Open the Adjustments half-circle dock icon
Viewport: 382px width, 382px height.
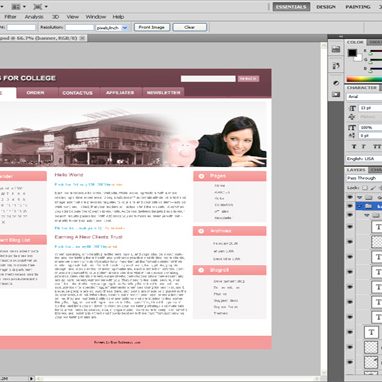click(x=336, y=83)
